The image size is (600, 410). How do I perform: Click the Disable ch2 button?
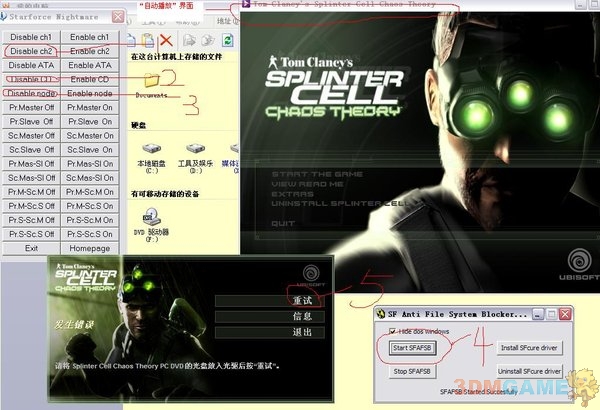click(32, 50)
